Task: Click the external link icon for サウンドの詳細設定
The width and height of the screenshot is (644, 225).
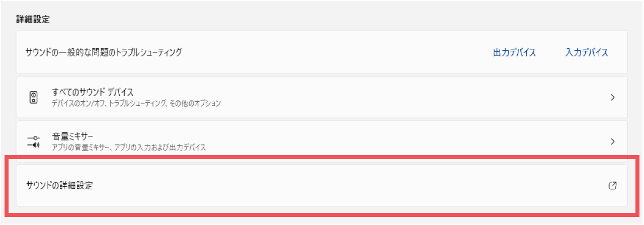Action: click(612, 186)
